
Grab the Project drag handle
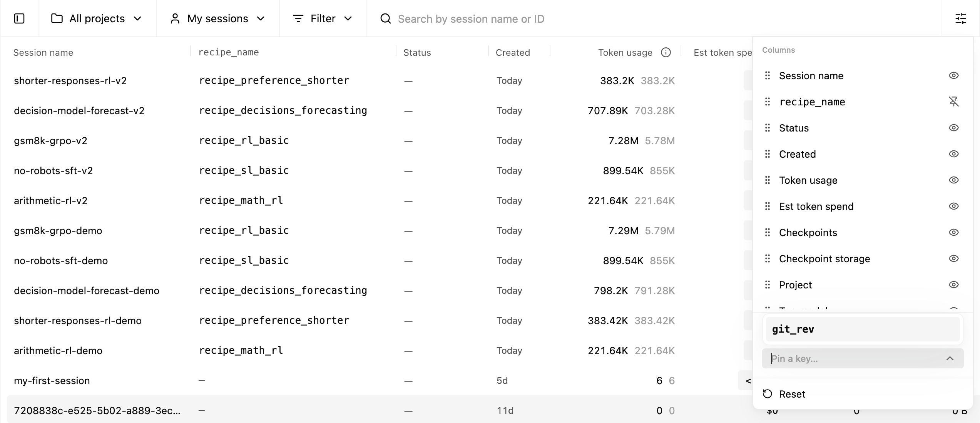768,285
